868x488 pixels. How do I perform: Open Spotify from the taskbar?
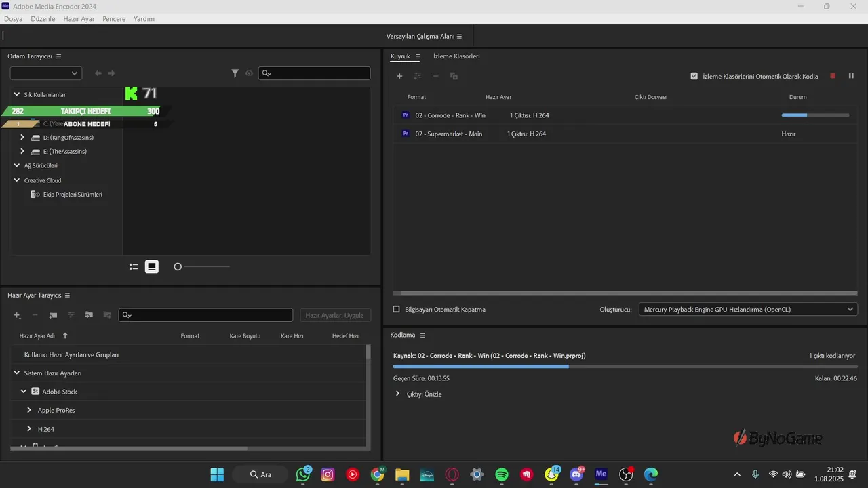tap(502, 474)
